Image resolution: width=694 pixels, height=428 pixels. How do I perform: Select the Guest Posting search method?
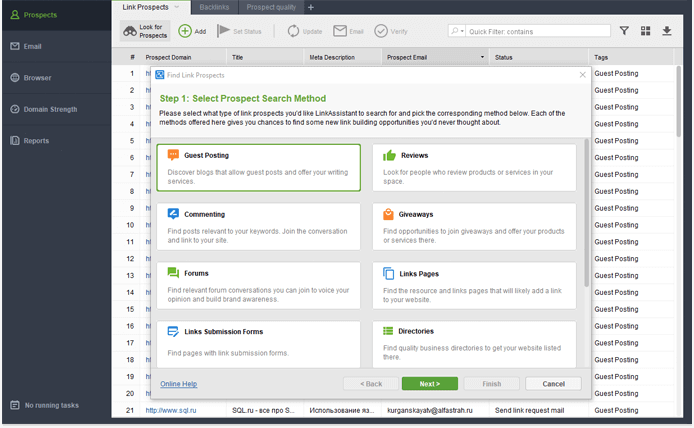258,168
